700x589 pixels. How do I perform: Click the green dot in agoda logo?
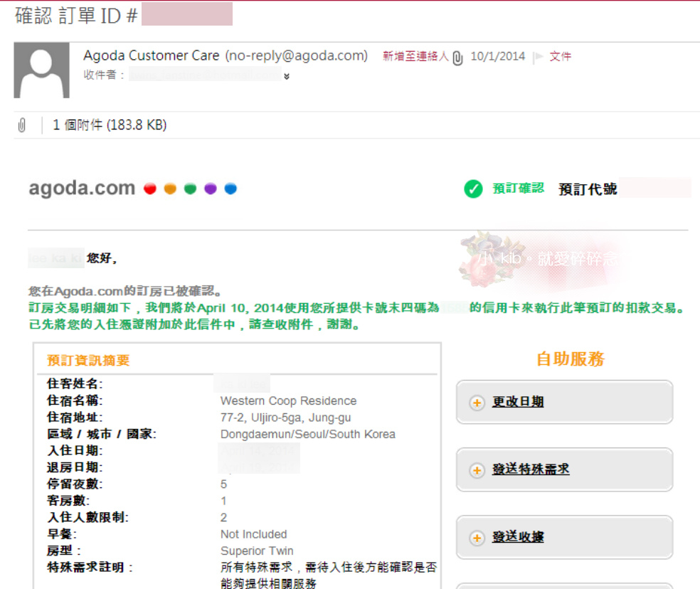190,189
